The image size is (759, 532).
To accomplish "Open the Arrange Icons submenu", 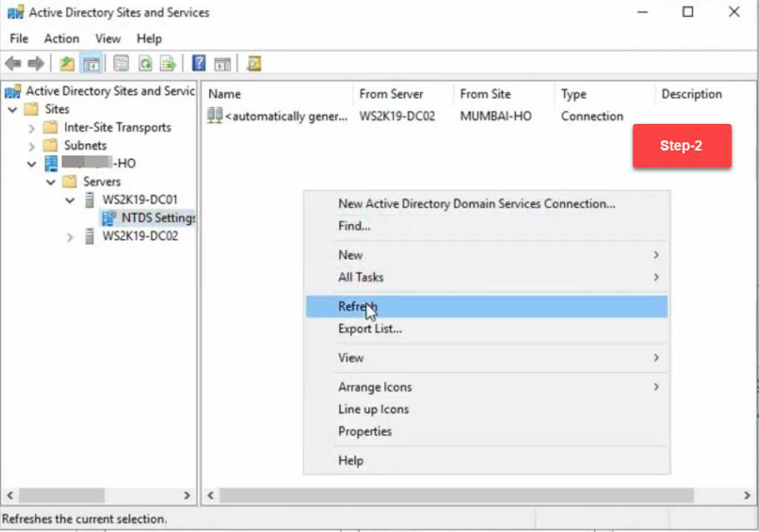I will (x=486, y=387).
